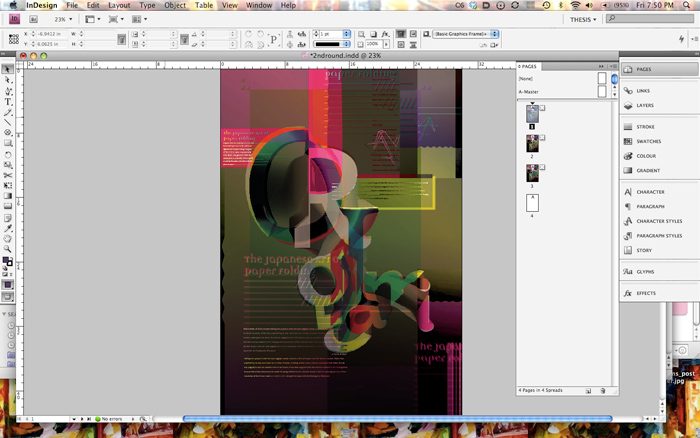Viewport: 700px width, 438px height.
Task: Open the Layout menu
Action: pyautogui.click(x=119, y=5)
